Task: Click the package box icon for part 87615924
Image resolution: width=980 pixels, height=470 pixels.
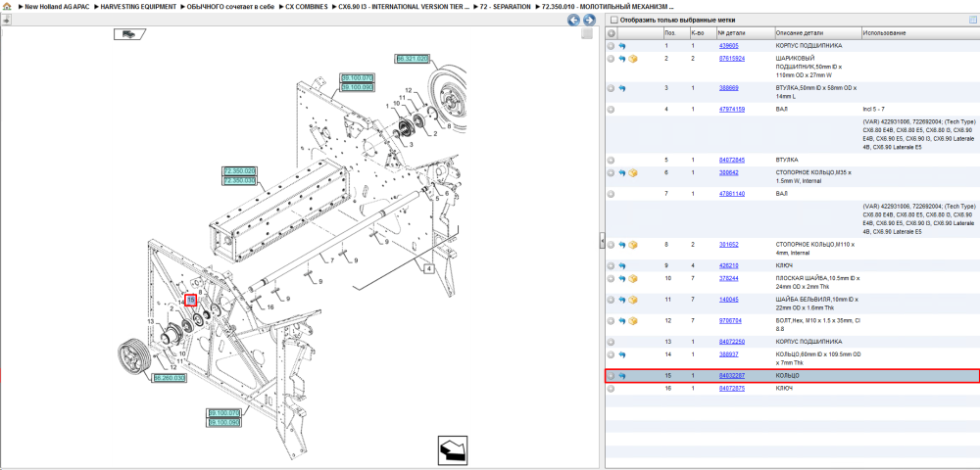Action: point(633,59)
